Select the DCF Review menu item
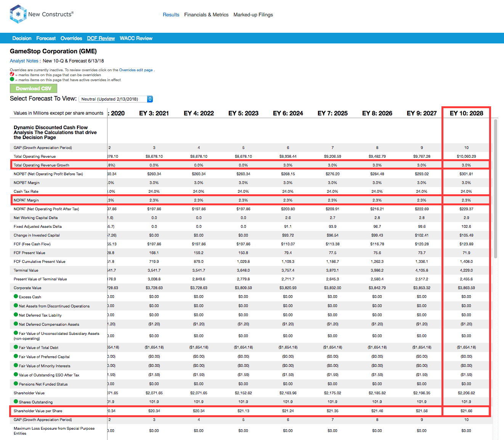504x440 pixels. 101,38
